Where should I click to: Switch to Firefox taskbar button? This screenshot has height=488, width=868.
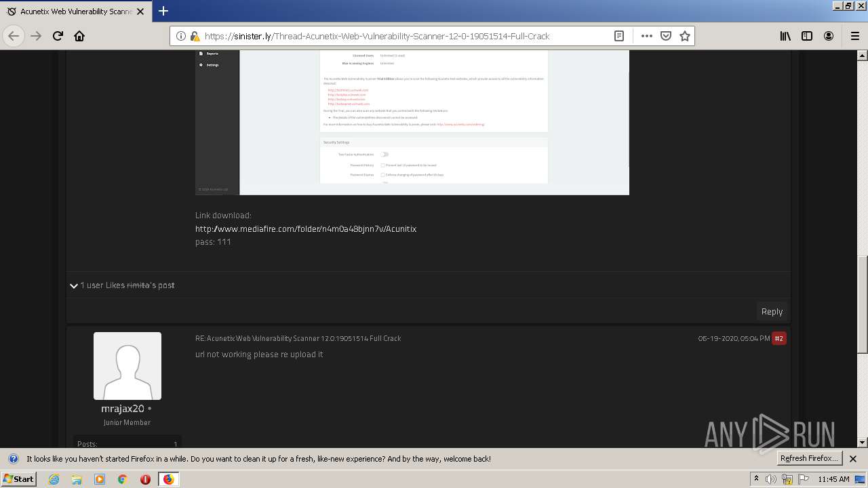[x=168, y=479]
